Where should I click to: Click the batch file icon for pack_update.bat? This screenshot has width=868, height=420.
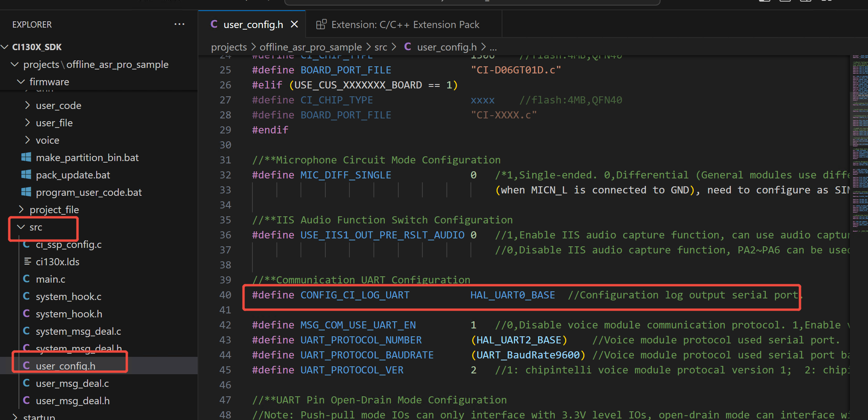(x=26, y=174)
